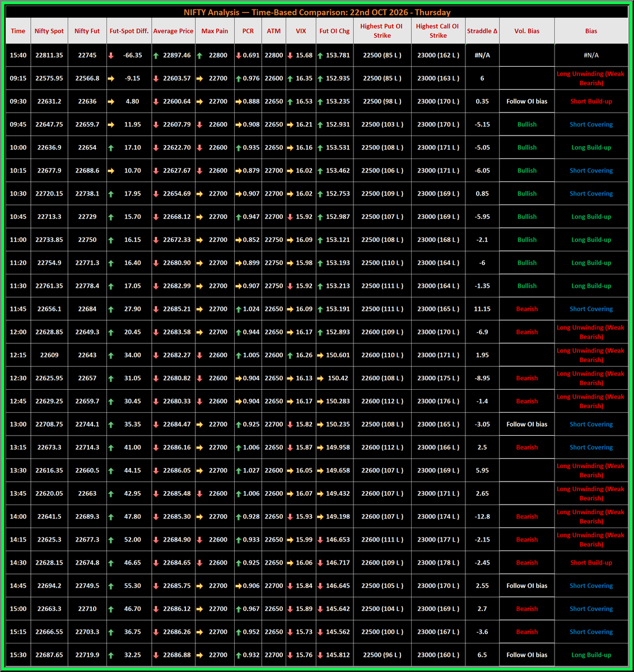
Task: Select the red down arrow beside VIX 15.82
Action: tap(290, 424)
